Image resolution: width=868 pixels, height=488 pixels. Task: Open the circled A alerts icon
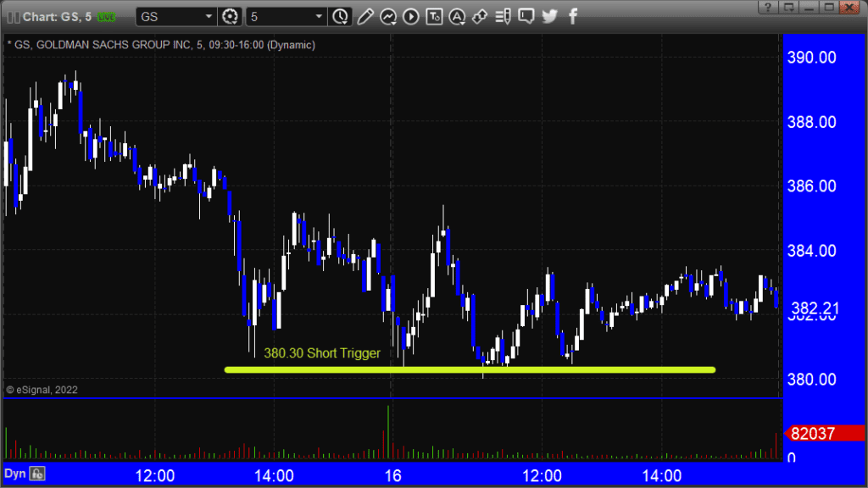point(457,17)
